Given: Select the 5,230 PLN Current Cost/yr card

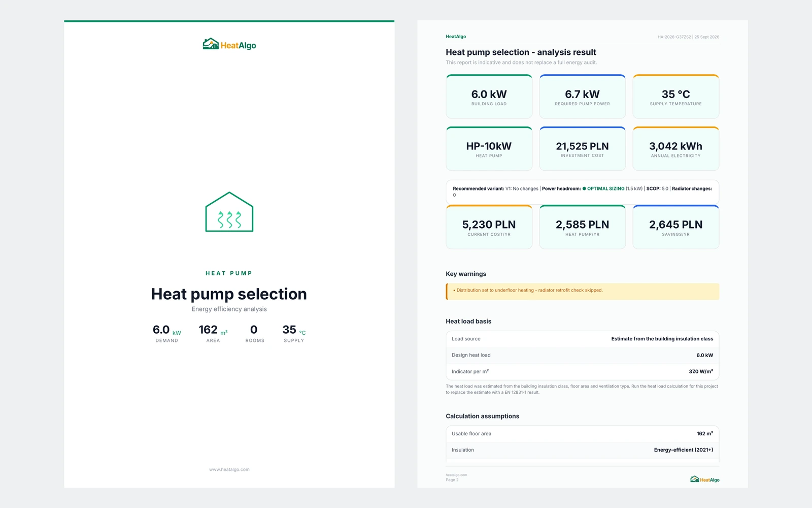Looking at the screenshot, I should pos(489,227).
